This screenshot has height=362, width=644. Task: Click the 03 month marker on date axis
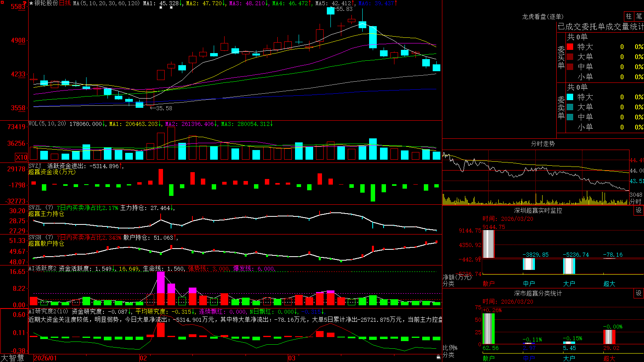tap(292, 358)
